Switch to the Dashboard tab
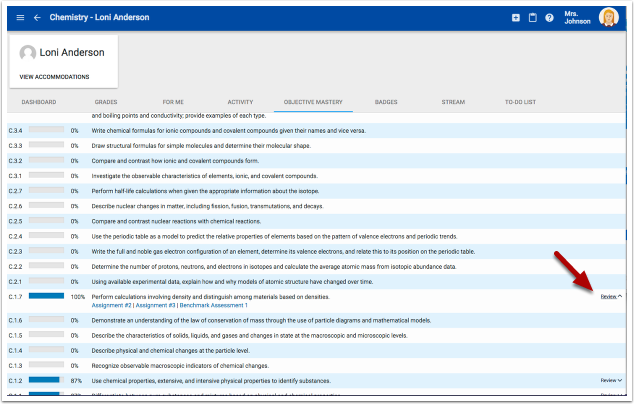This screenshot has height=404, width=634. [x=39, y=102]
